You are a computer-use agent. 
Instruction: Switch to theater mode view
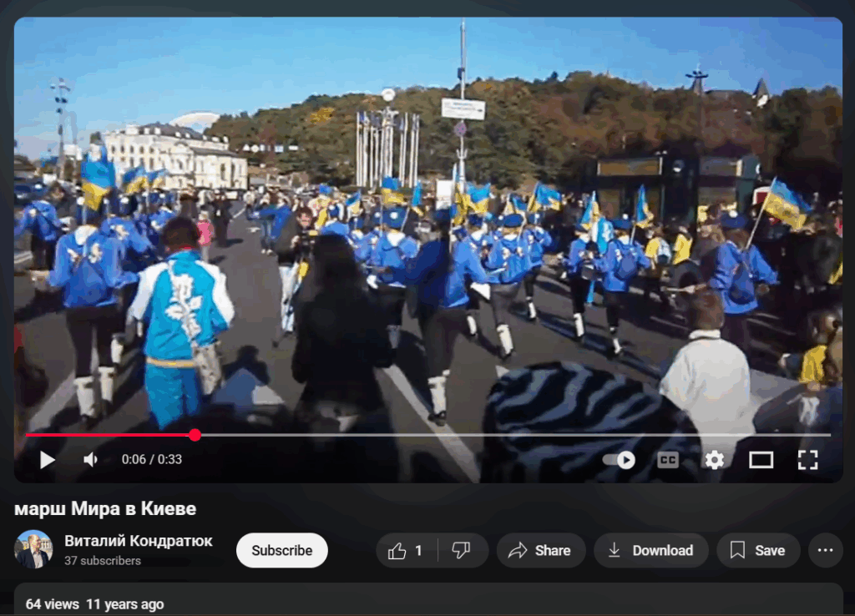coord(761,460)
